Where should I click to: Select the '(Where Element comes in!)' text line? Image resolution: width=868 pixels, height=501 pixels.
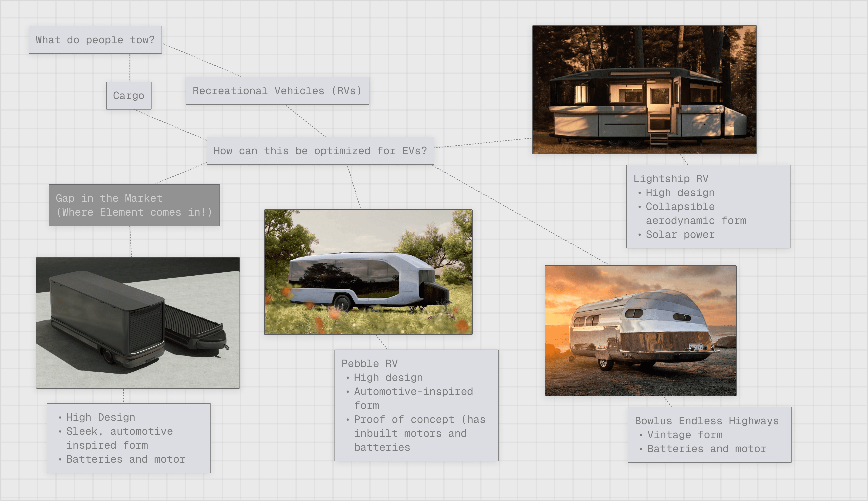click(x=134, y=212)
